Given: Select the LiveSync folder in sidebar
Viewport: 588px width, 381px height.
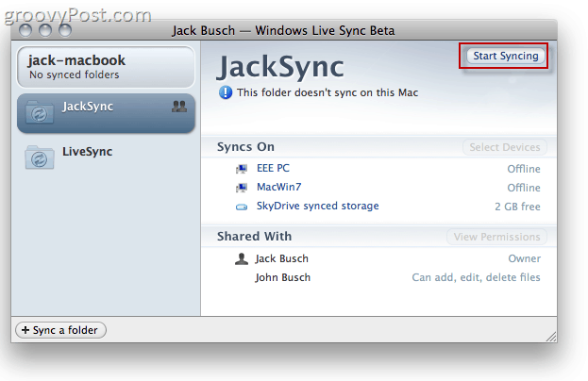Looking at the screenshot, I should 106,157.
